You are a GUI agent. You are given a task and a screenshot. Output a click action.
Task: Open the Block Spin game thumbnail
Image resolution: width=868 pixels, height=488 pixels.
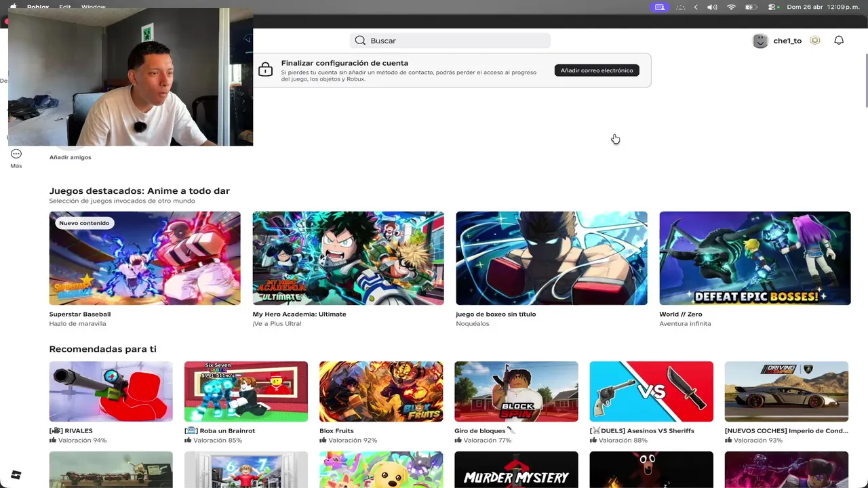(x=516, y=392)
